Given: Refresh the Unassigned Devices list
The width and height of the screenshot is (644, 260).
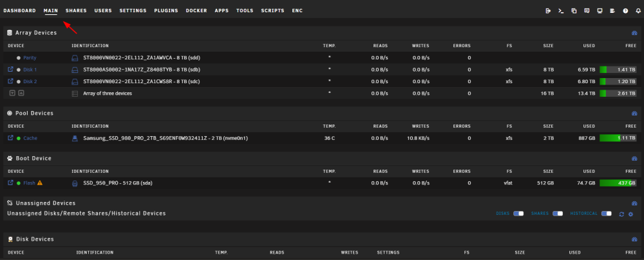Looking at the screenshot, I should pos(621,214).
